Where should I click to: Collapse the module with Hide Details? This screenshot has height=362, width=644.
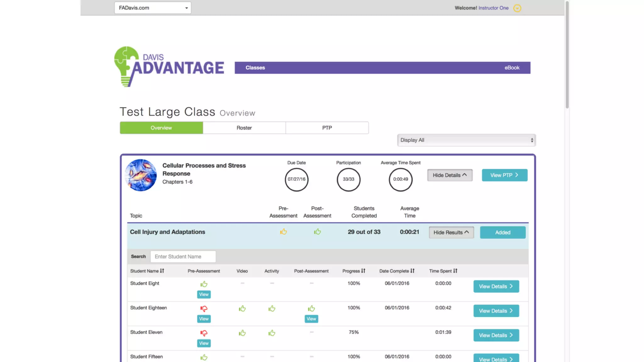click(449, 175)
